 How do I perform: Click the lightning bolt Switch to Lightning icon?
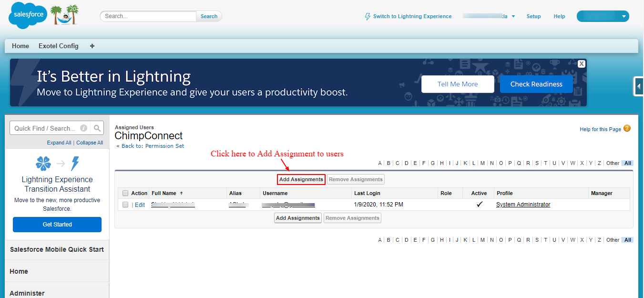pyautogui.click(x=368, y=16)
